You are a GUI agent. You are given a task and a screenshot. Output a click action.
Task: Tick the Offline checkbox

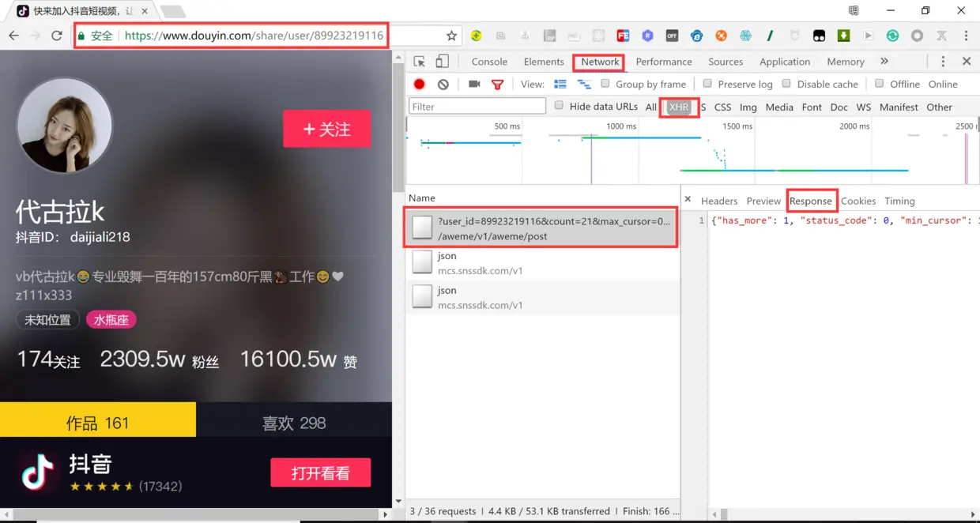click(880, 84)
